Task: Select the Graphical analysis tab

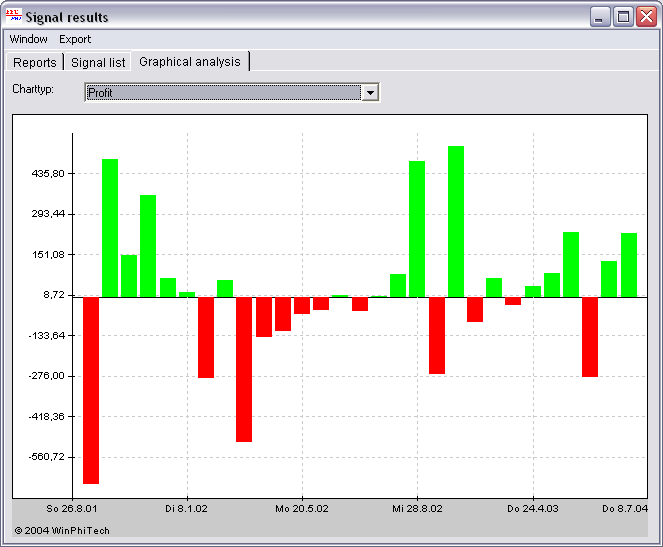Action: point(190,61)
